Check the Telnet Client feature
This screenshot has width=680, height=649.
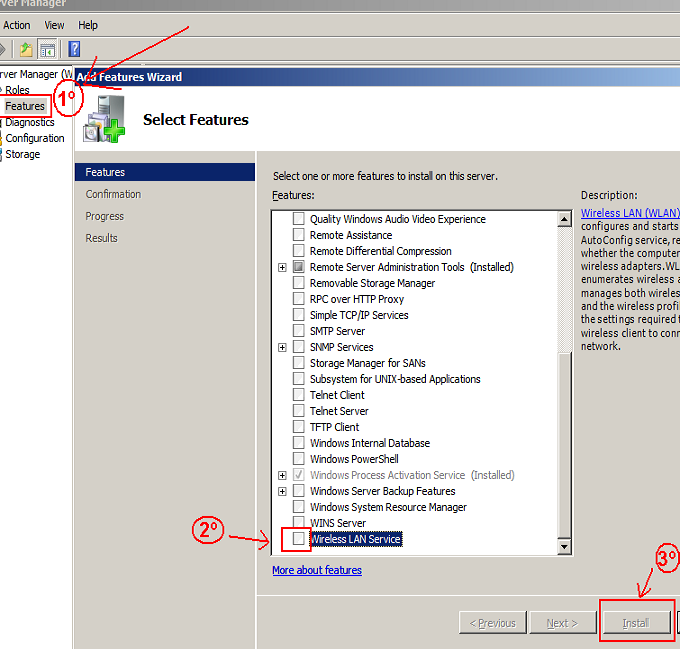pos(298,395)
